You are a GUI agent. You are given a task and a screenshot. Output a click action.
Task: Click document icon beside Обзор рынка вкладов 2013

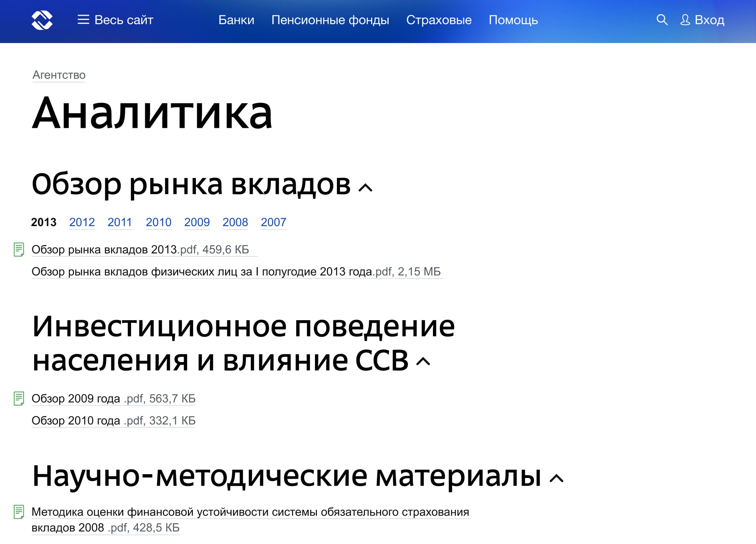coord(19,250)
